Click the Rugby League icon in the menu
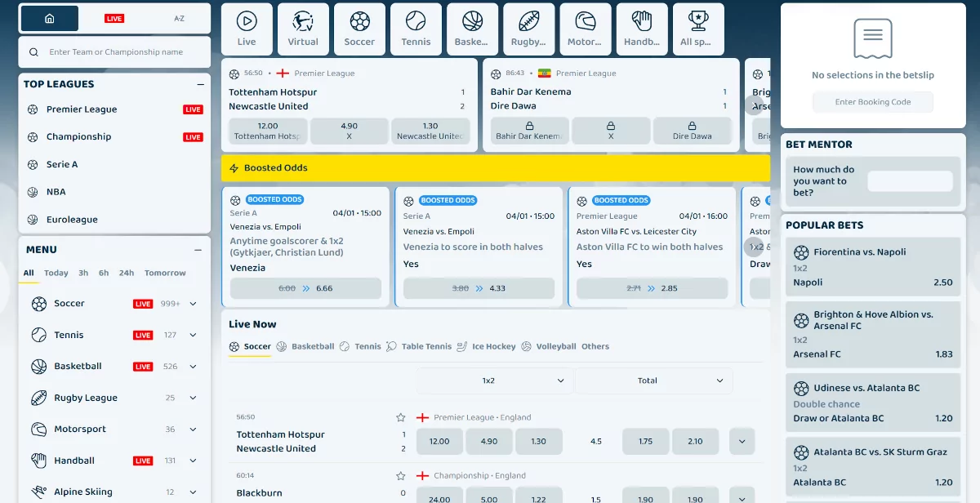 38,398
